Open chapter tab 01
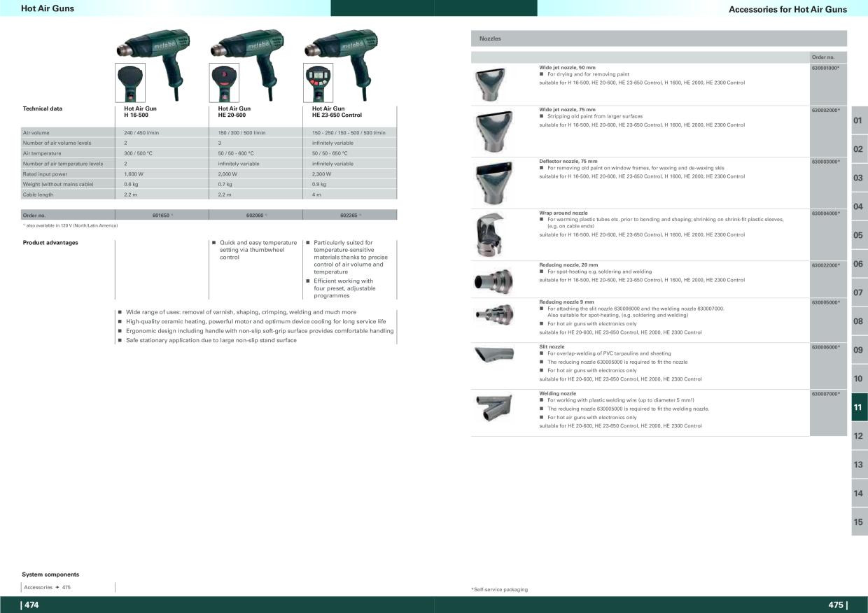The height and width of the screenshot is (613, 868). 860,120
